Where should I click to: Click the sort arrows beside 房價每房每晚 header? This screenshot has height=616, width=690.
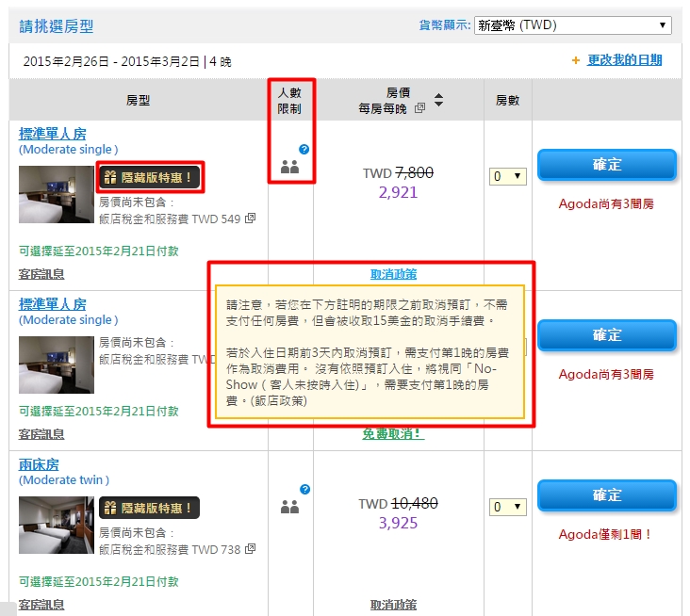coord(438,101)
